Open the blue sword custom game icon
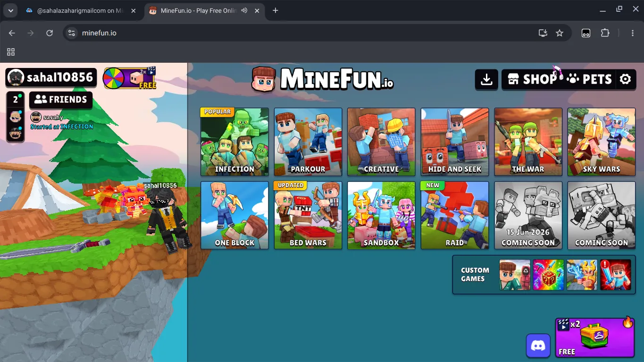Image resolution: width=644 pixels, height=362 pixels. (x=582, y=275)
